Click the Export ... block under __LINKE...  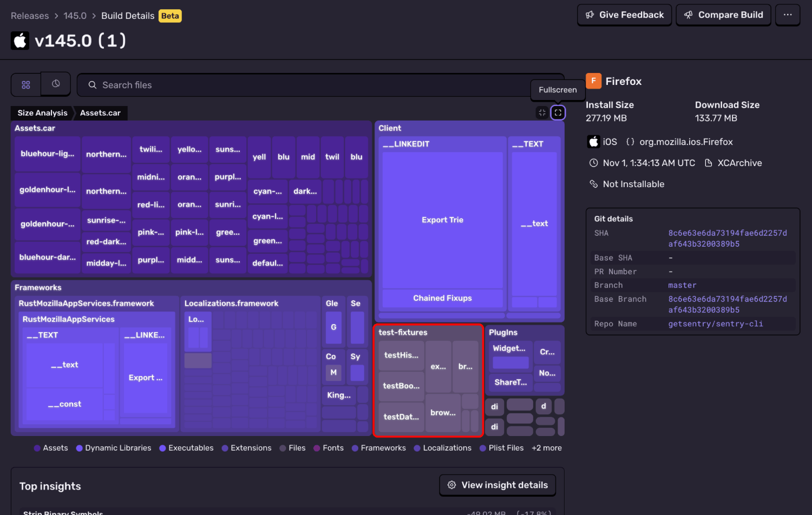click(x=145, y=378)
